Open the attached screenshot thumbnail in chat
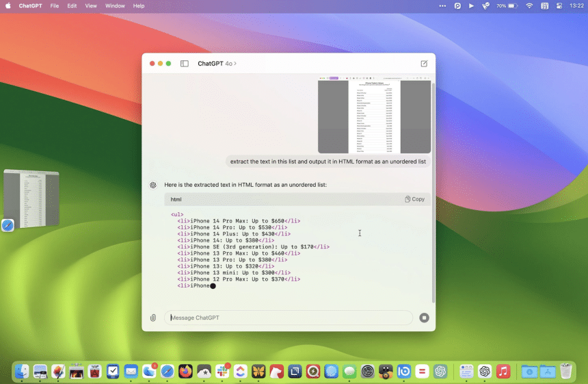 point(374,114)
